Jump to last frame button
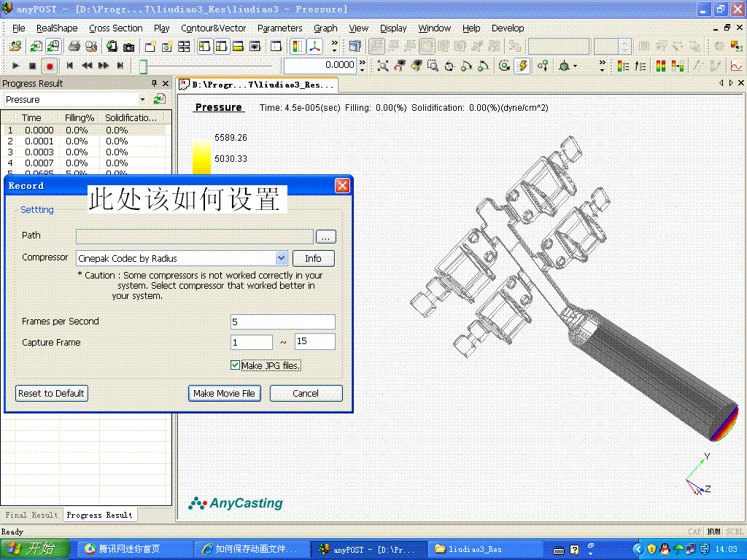Viewport: 747px width, 560px height. pyautogui.click(x=120, y=66)
